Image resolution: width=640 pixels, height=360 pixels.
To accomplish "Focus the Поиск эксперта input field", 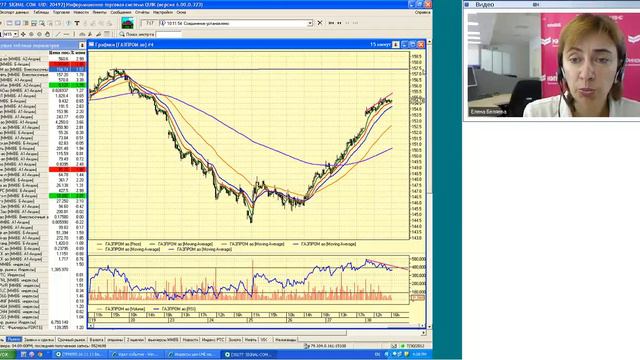I will point(168,34).
